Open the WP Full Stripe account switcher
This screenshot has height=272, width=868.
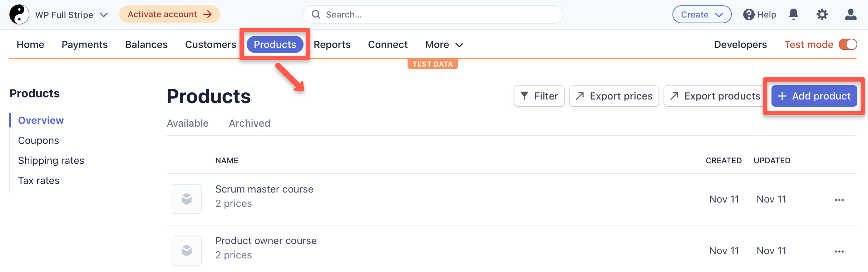tap(70, 15)
